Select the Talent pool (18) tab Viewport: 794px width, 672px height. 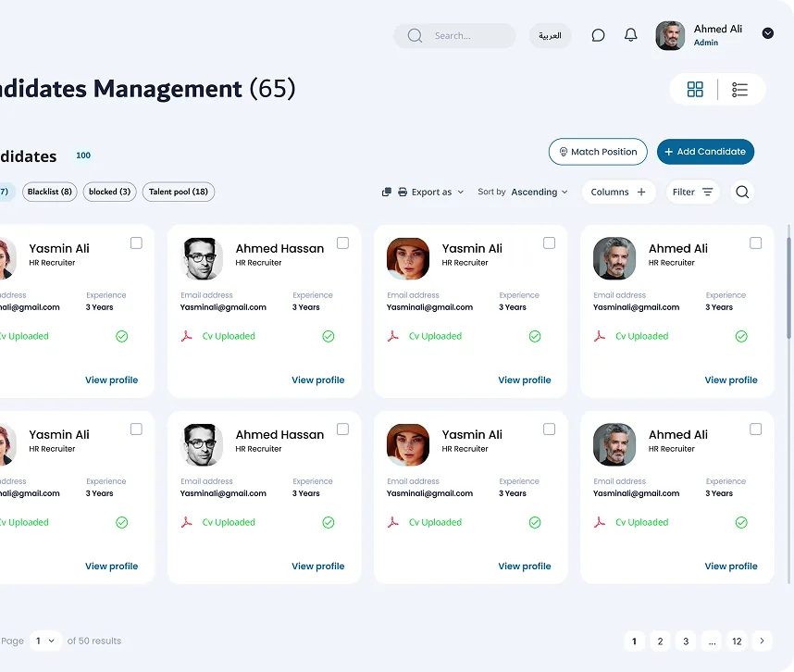(179, 192)
